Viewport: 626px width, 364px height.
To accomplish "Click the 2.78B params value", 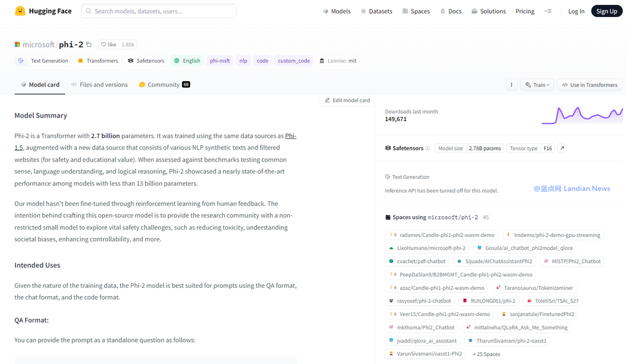I will tap(485, 148).
